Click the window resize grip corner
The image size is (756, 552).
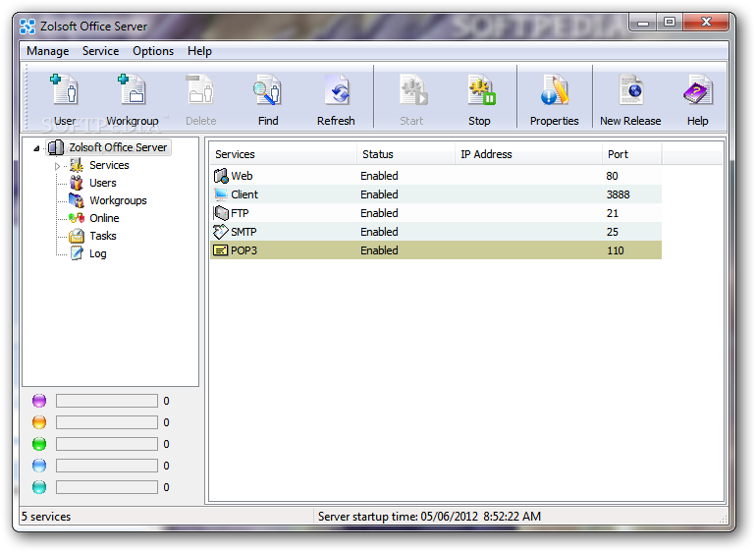point(724,520)
